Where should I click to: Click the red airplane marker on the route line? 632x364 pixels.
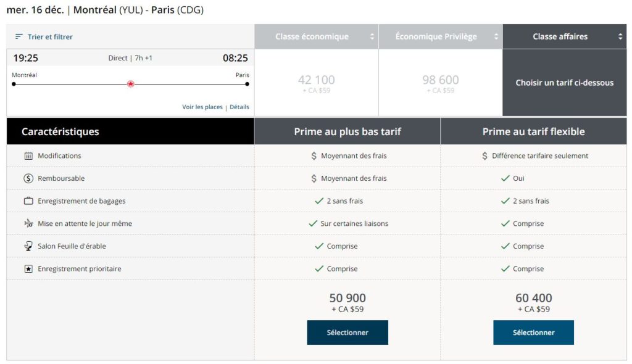[x=130, y=84]
